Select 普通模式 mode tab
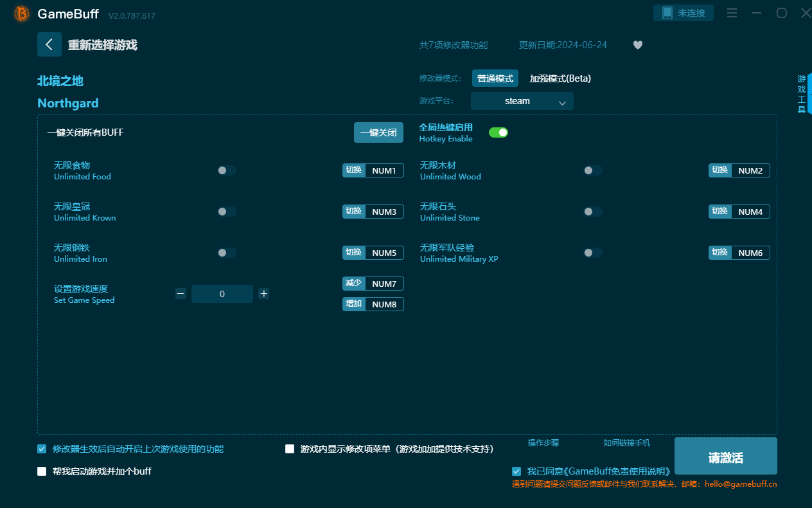This screenshot has width=812, height=508. coord(495,78)
